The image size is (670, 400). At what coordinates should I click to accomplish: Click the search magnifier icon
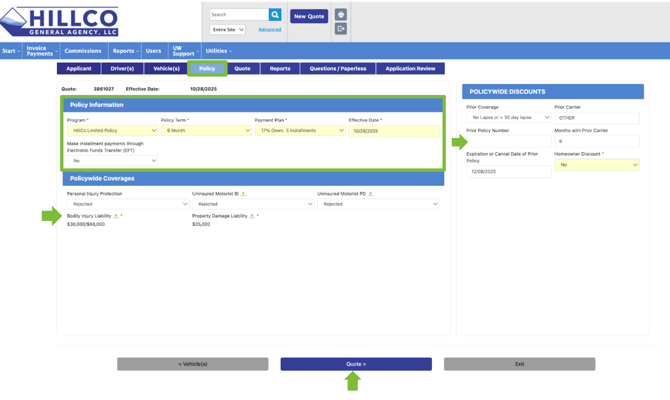[x=275, y=15]
